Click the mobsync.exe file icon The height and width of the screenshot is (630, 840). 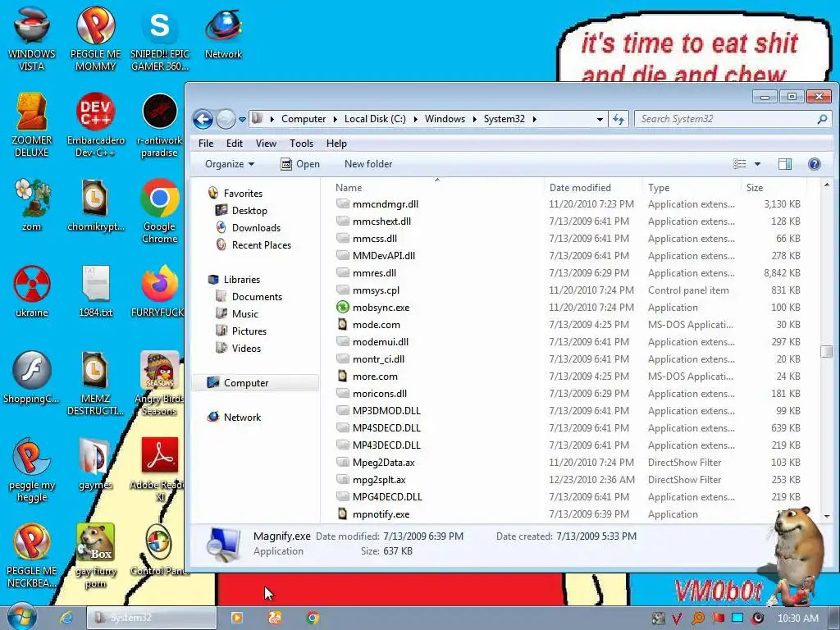tap(342, 308)
